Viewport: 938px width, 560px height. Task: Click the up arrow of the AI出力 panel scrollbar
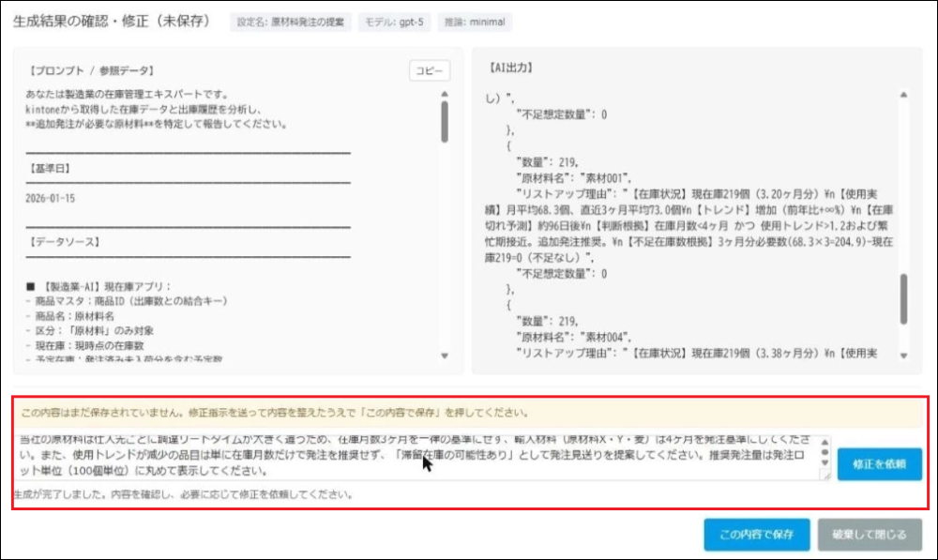(903, 95)
